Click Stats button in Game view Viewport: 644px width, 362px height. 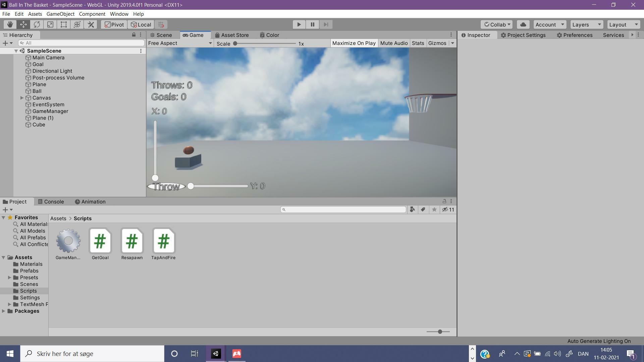[x=418, y=43]
